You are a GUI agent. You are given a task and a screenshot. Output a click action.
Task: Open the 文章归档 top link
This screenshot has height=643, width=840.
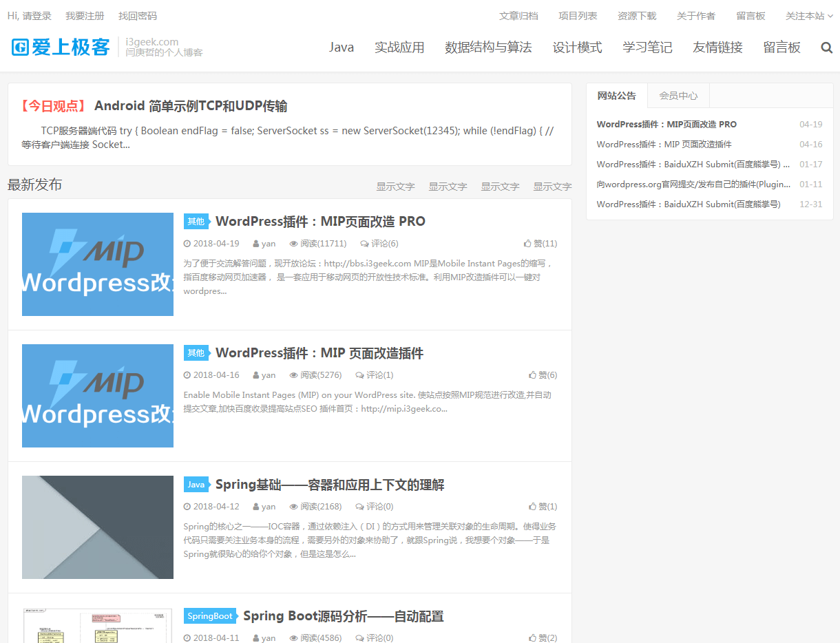click(x=518, y=16)
